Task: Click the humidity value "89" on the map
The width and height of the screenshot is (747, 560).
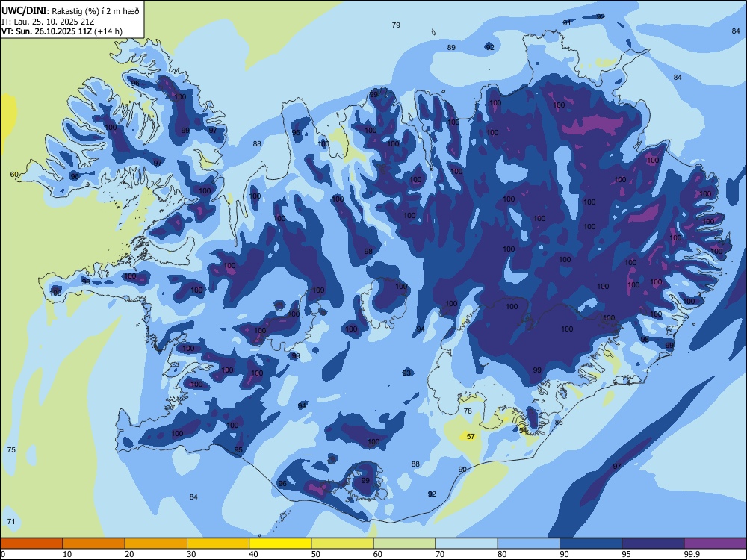Action: [451, 48]
